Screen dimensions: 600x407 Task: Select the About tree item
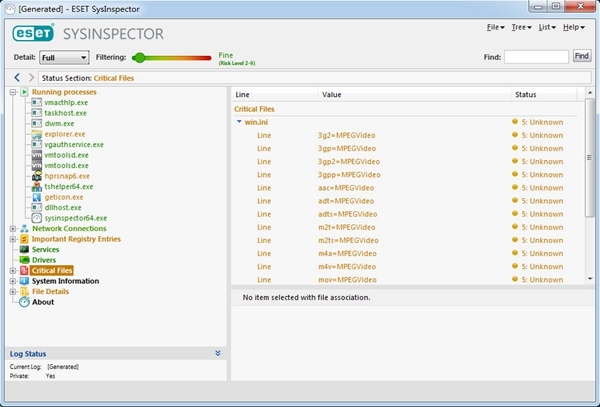point(43,302)
